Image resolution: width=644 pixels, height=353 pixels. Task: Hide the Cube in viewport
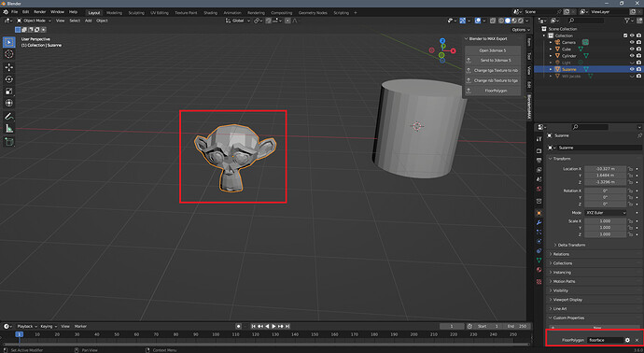click(x=632, y=49)
